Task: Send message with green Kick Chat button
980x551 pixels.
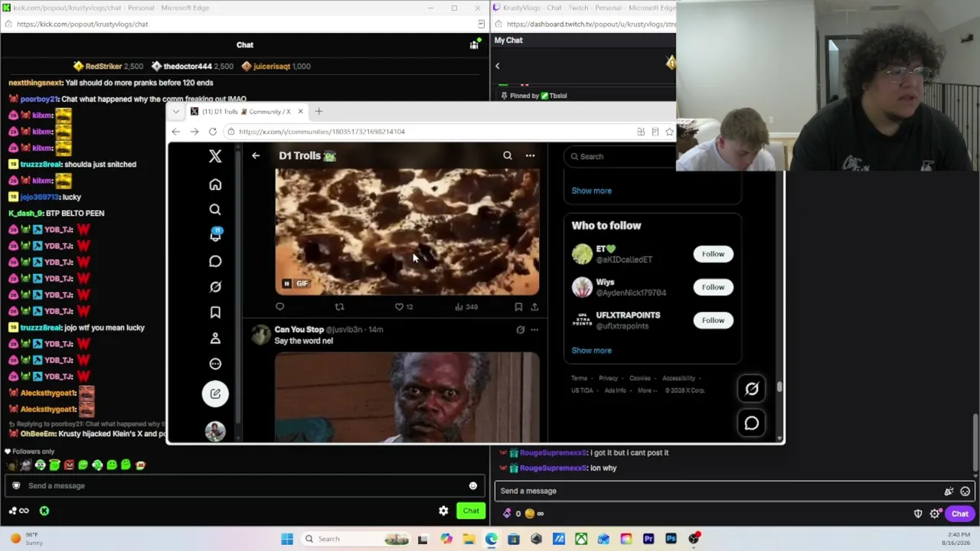Action: tap(471, 511)
